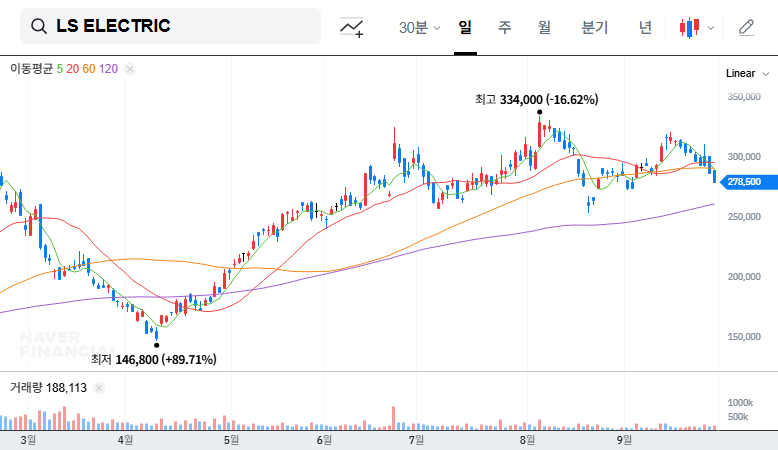Viewport: 778px width, 450px height.
Task: Click the candlestick chart type icon
Action: pyautogui.click(x=690, y=28)
